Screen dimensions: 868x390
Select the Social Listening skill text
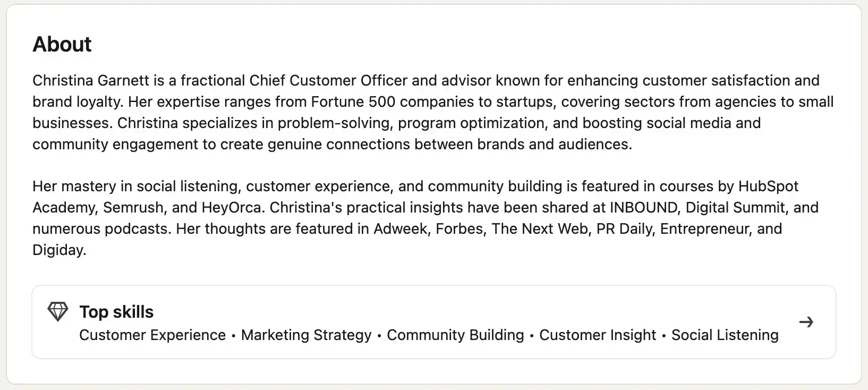pos(725,335)
